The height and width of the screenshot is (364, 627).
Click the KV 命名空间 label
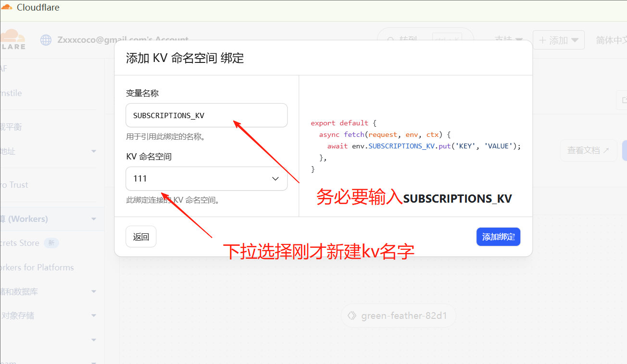click(x=149, y=157)
